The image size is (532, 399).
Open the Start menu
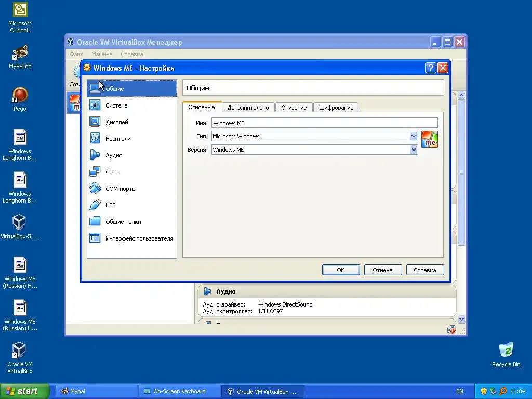click(x=25, y=391)
